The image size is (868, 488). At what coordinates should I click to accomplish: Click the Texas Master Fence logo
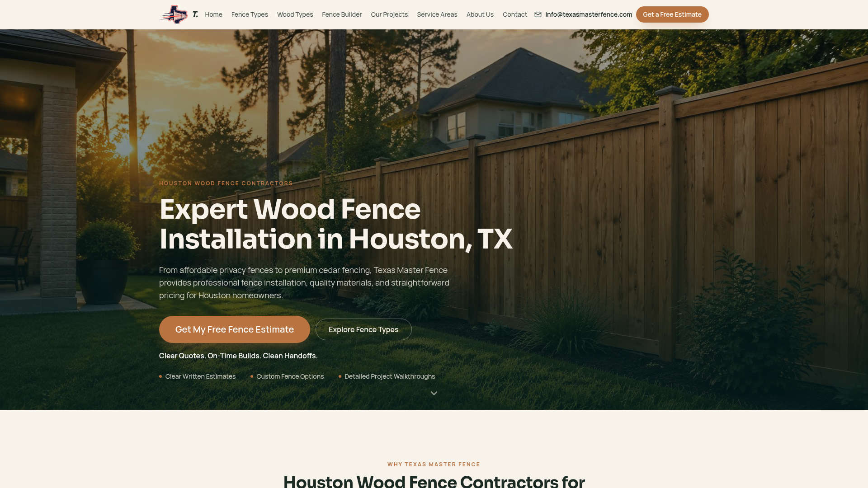[174, 14]
